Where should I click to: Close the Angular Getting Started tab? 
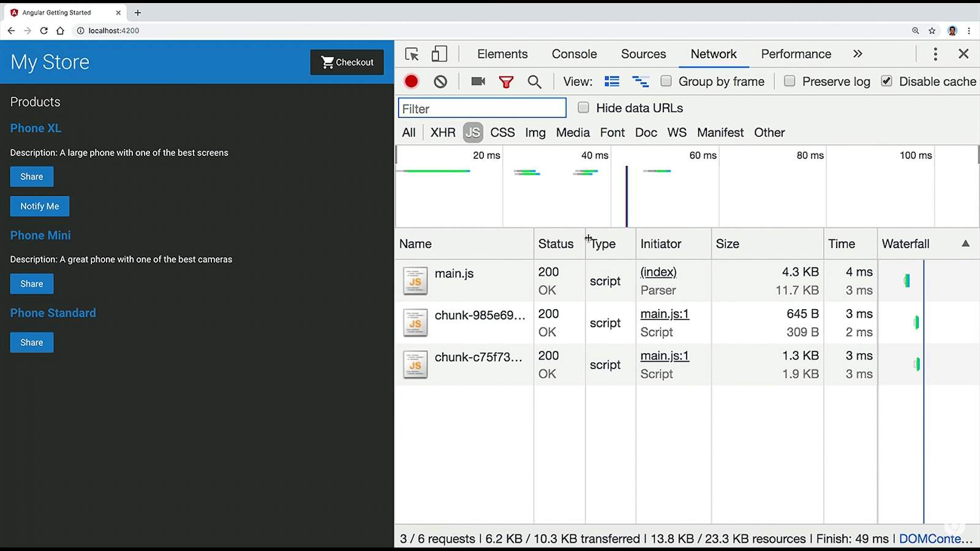(x=118, y=12)
